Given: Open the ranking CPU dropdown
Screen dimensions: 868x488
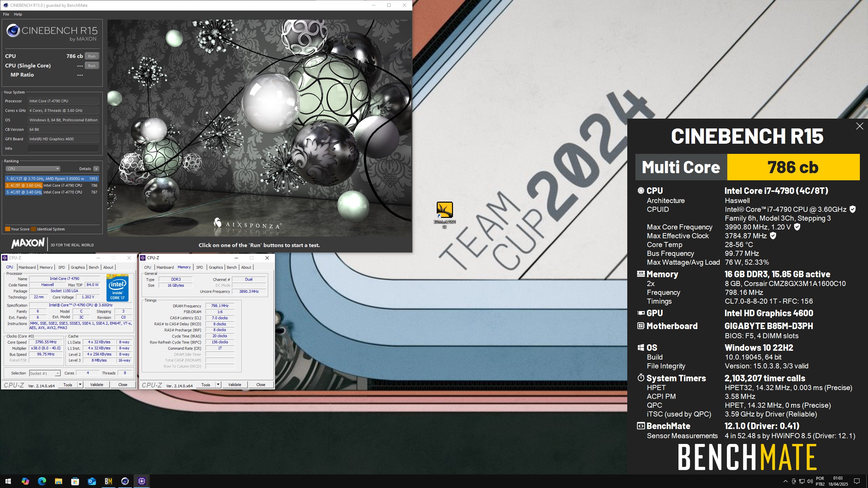Looking at the screenshot, I should pos(33,169).
